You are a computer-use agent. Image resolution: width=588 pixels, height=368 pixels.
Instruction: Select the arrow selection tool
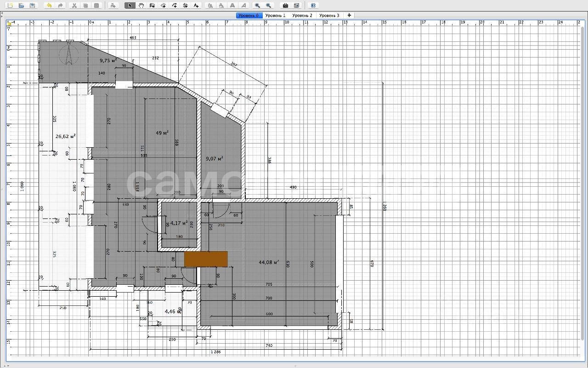(x=130, y=6)
